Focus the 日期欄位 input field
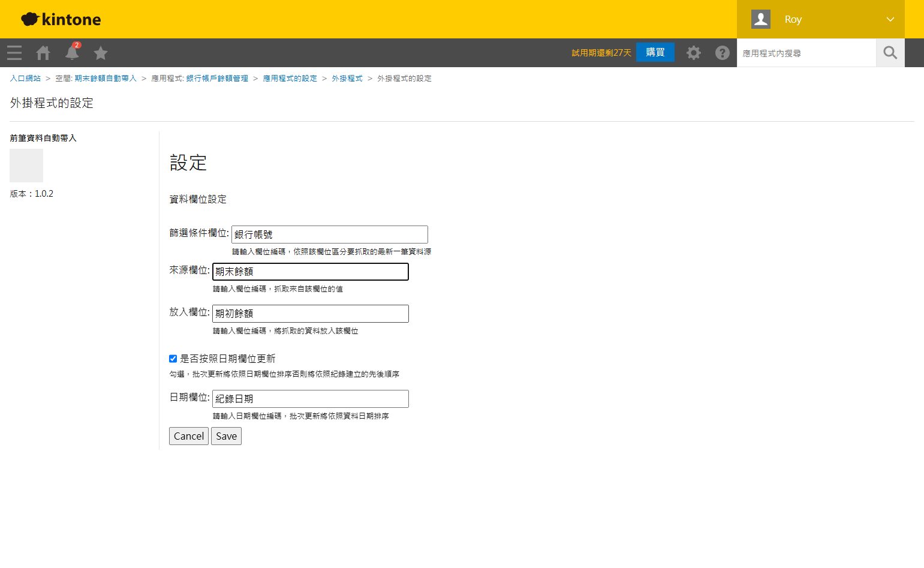 coord(311,399)
